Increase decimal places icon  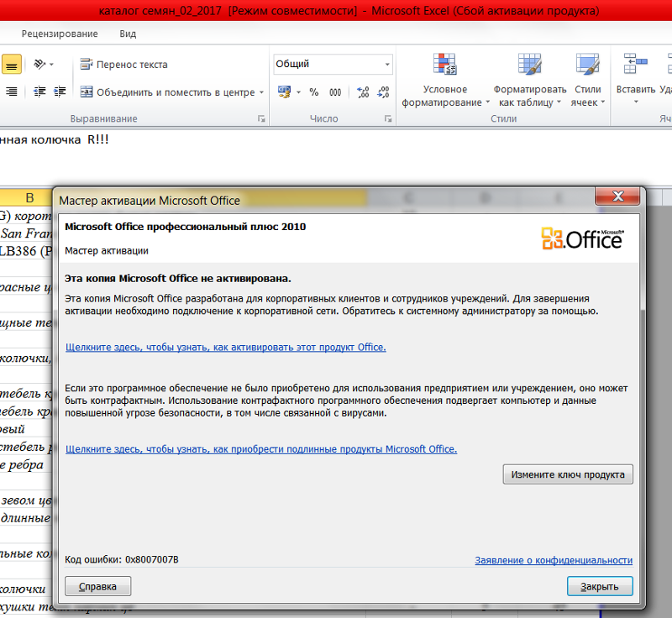click(x=363, y=92)
